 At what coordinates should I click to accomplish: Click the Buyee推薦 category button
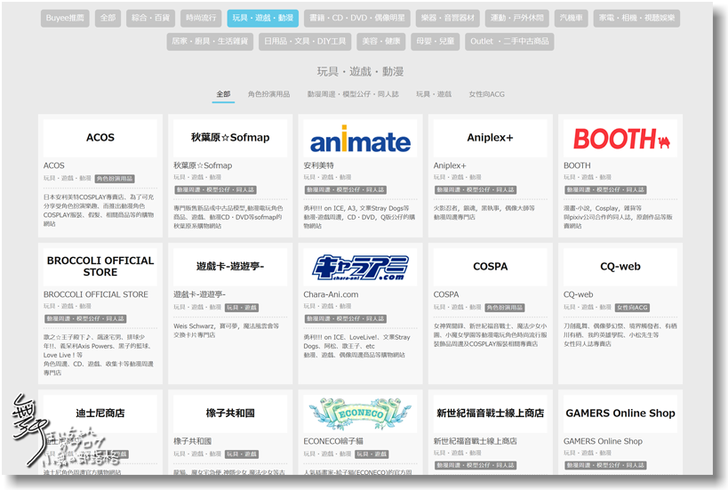click(x=66, y=18)
